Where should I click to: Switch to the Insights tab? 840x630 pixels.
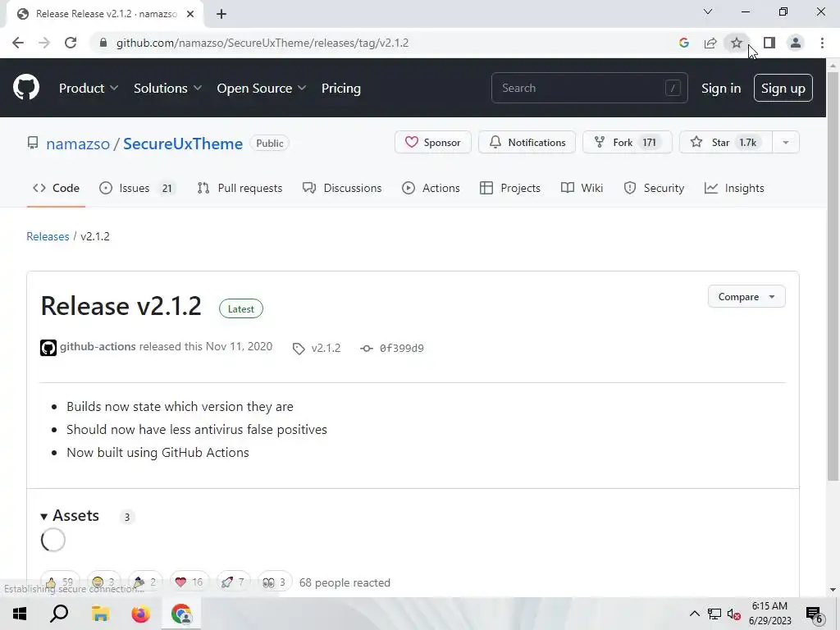click(734, 188)
